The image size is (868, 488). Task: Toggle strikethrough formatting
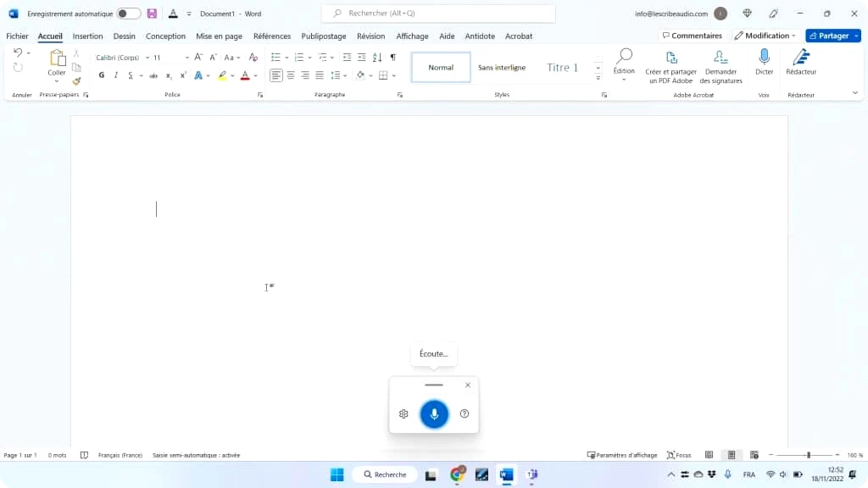tap(153, 75)
